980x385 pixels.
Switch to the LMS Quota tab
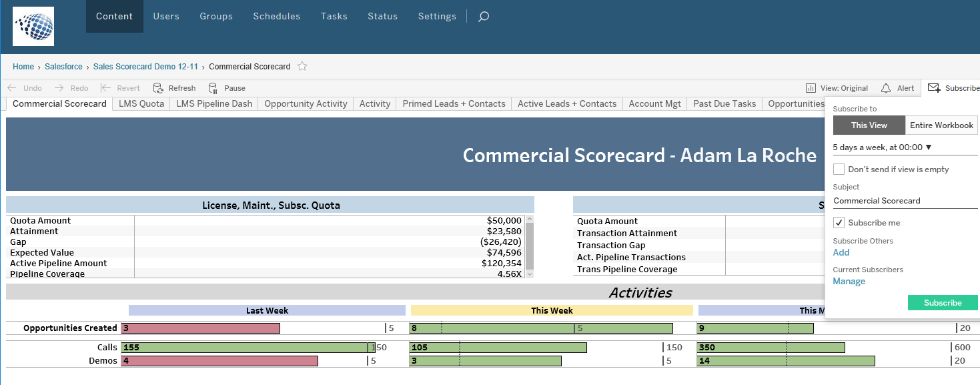tap(141, 103)
